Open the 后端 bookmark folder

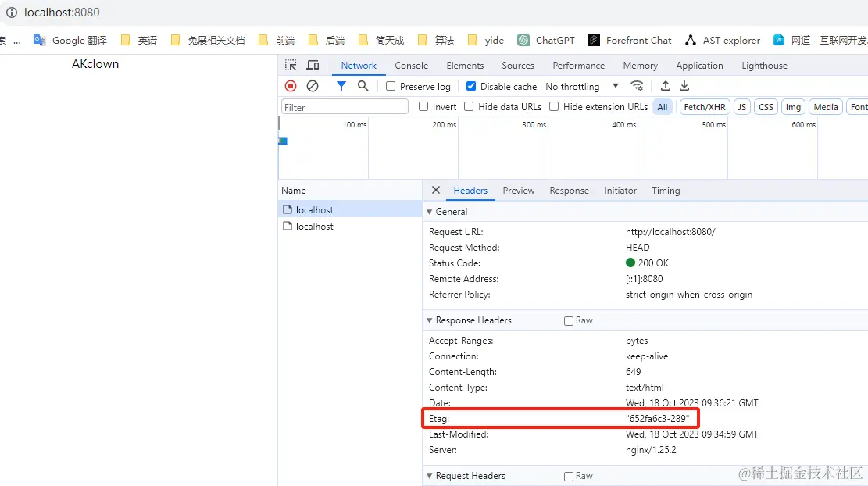327,40
